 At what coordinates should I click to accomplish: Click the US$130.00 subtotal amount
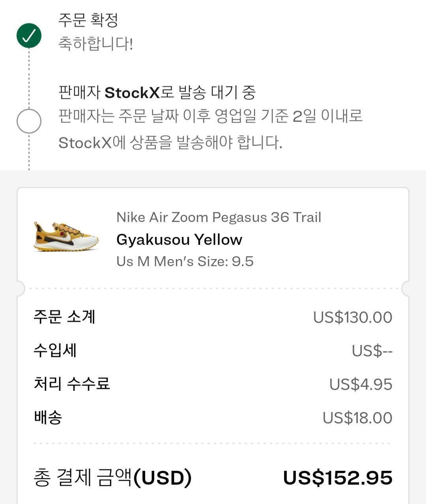(x=352, y=317)
